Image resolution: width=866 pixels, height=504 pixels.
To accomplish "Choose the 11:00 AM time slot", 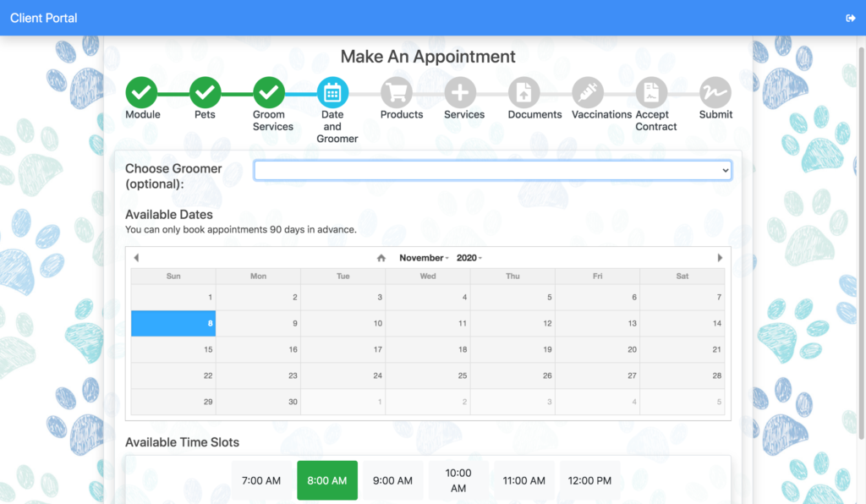I will 524,480.
